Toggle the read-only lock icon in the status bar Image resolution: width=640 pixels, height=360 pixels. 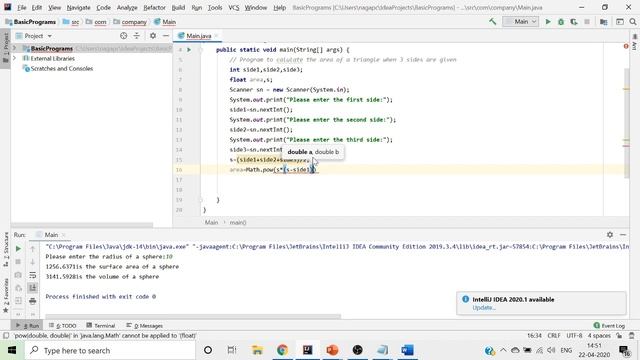619,336
